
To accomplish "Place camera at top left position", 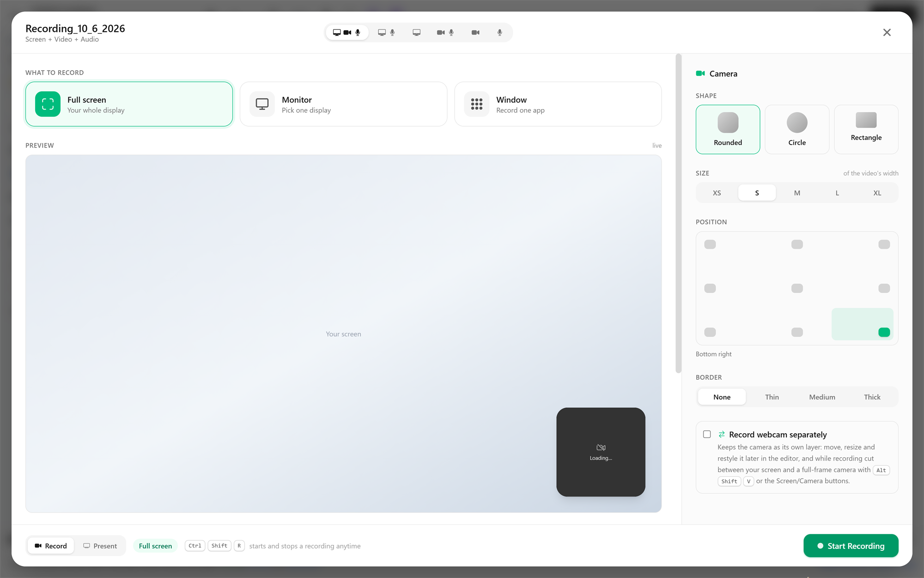I will click(x=710, y=244).
